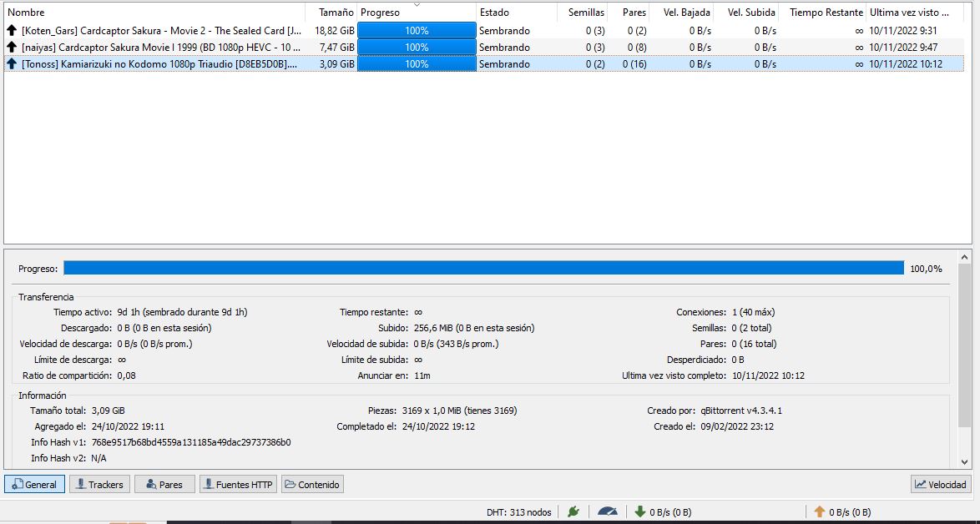The image size is (980, 524).
Task: Click the Sembrando status of Tonoss torrent
Action: (x=504, y=63)
